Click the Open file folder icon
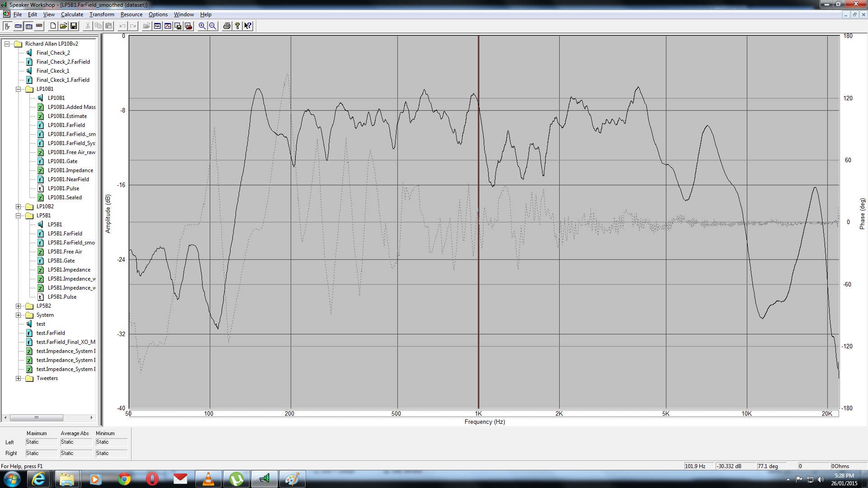The width and height of the screenshot is (868, 488). point(63,26)
